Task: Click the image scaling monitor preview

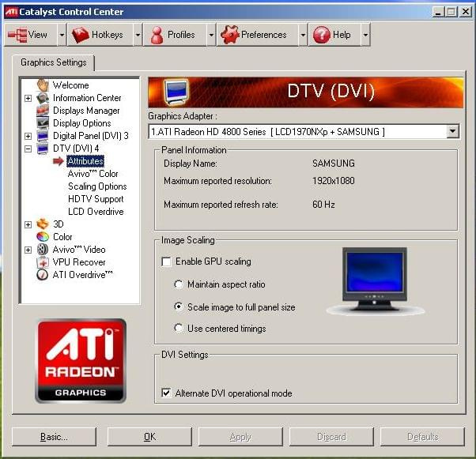Action: [x=375, y=280]
